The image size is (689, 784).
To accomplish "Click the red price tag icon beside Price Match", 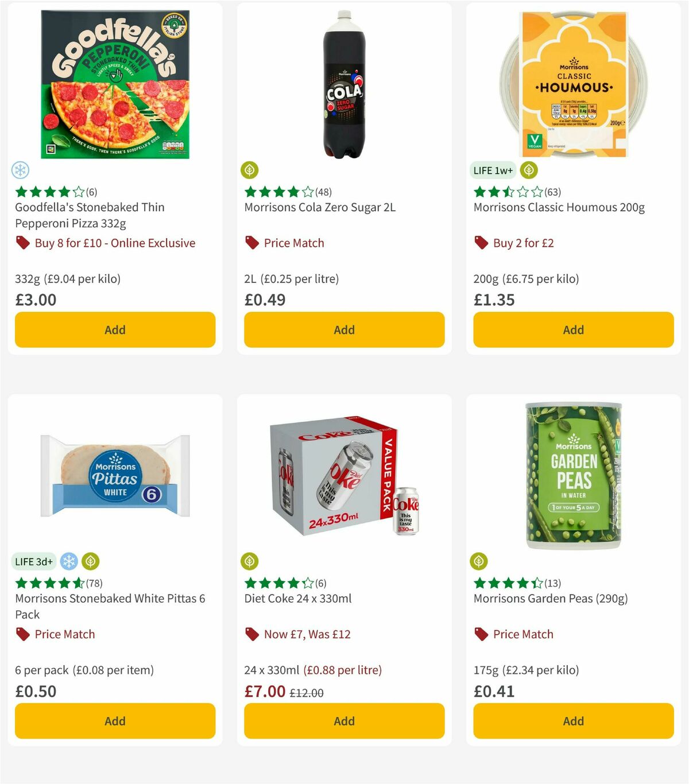I will [251, 243].
